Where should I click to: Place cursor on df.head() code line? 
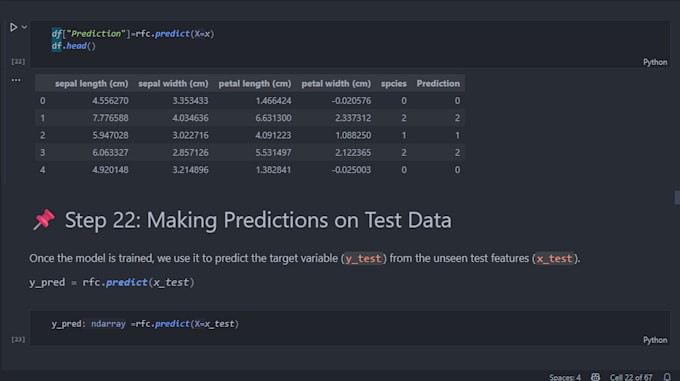click(x=73, y=46)
